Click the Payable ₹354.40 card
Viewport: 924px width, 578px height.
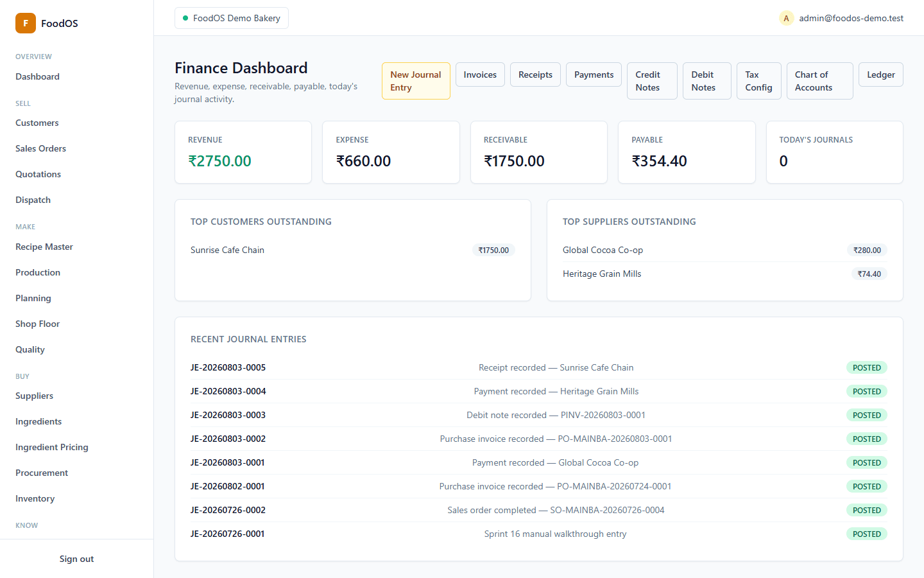pyautogui.click(x=687, y=152)
